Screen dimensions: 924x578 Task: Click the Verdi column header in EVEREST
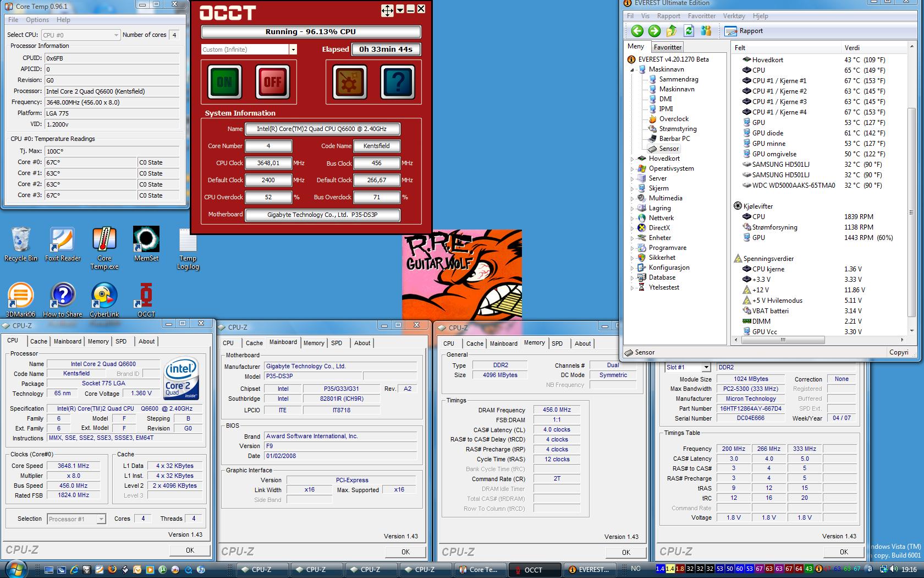point(875,48)
